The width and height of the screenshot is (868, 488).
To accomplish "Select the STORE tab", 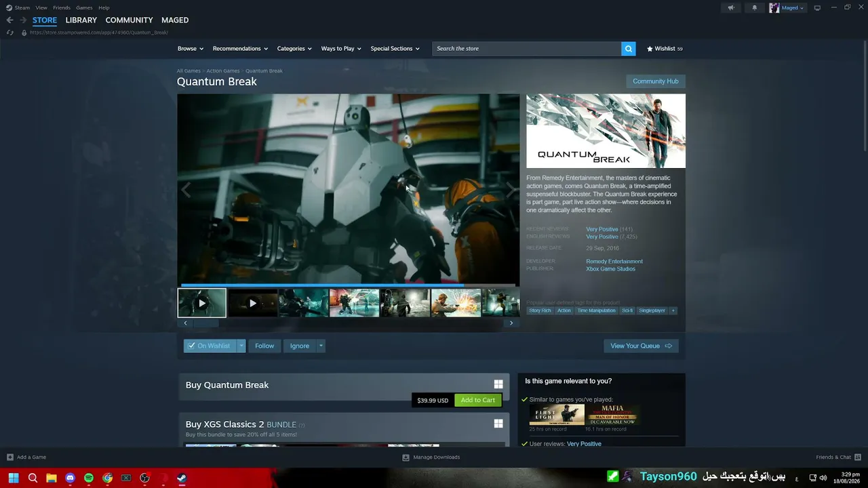I will [x=45, y=20].
